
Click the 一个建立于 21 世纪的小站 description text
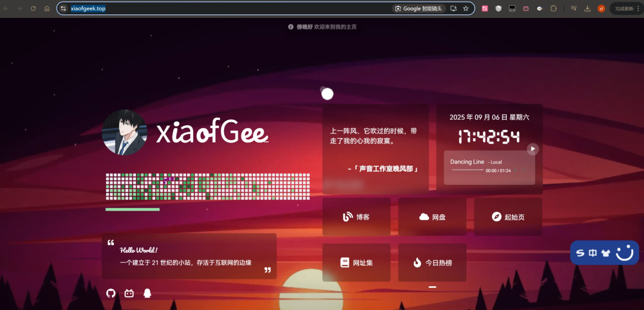[x=185, y=263]
